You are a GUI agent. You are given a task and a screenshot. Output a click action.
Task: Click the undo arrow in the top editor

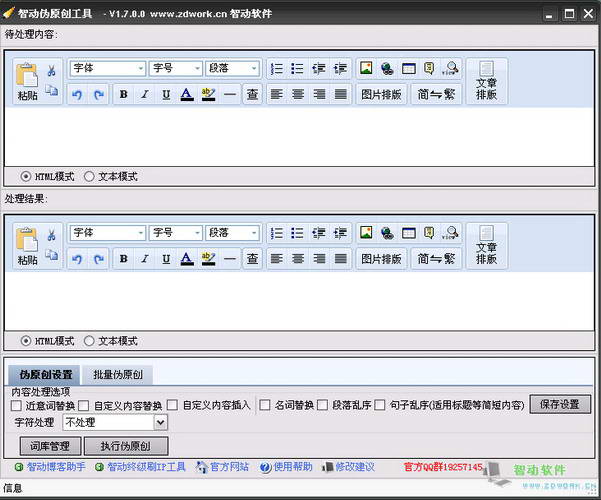click(x=77, y=94)
